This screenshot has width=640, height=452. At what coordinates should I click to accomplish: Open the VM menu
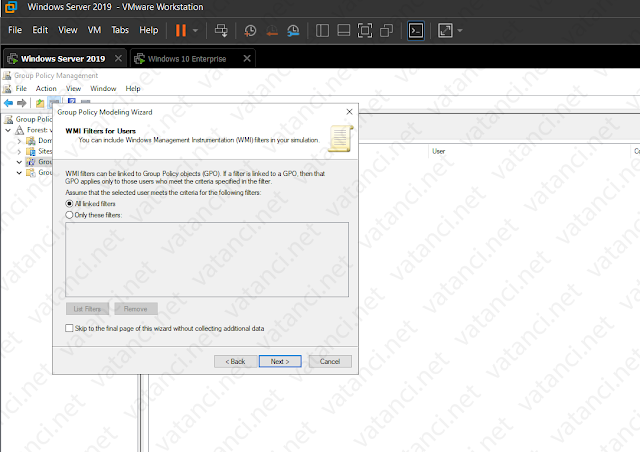[94, 30]
